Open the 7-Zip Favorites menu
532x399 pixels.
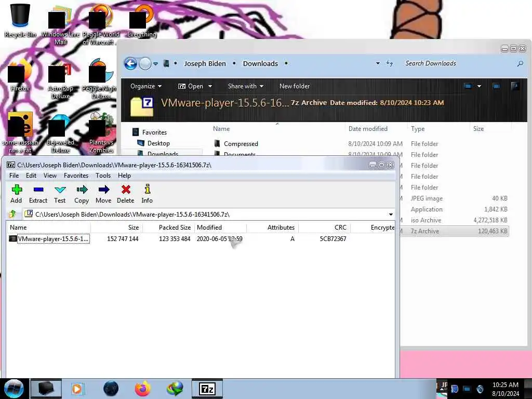(x=76, y=176)
